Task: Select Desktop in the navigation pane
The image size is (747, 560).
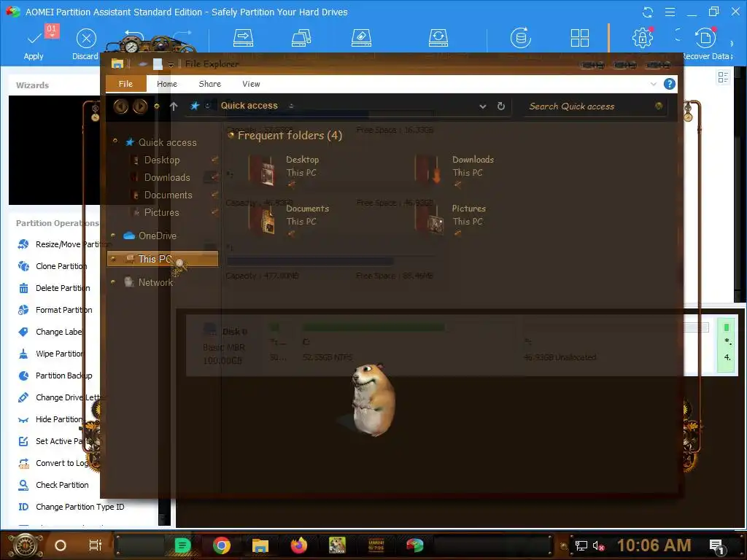Action: click(x=162, y=160)
